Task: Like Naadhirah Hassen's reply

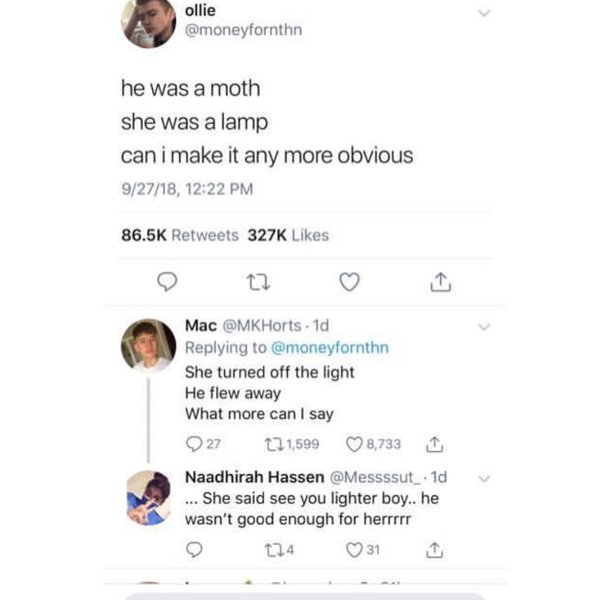Action: (x=348, y=549)
